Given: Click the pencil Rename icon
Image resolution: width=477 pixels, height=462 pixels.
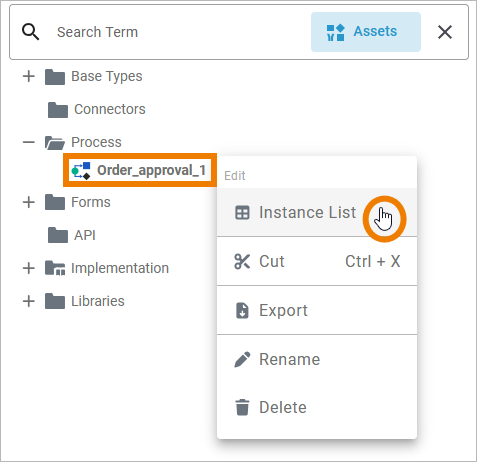Looking at the screenshot, I should 242,359.
